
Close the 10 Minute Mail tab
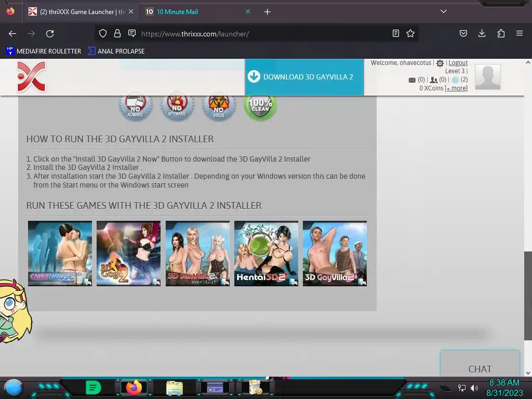[x=248, y=11]
